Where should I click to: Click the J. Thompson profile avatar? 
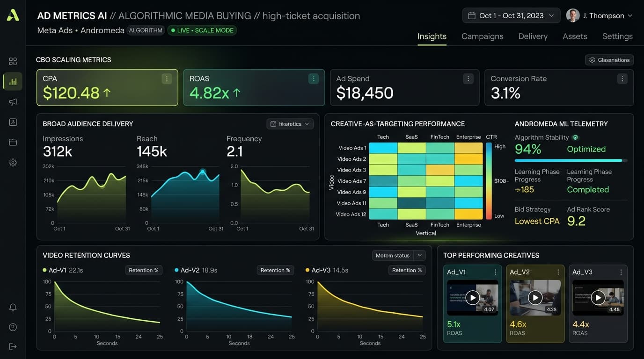[573, 15]
